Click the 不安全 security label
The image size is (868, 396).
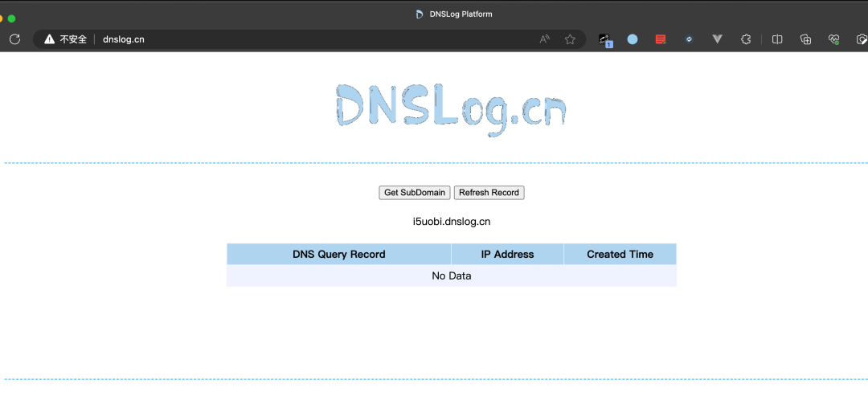click(x=74, y=39)
